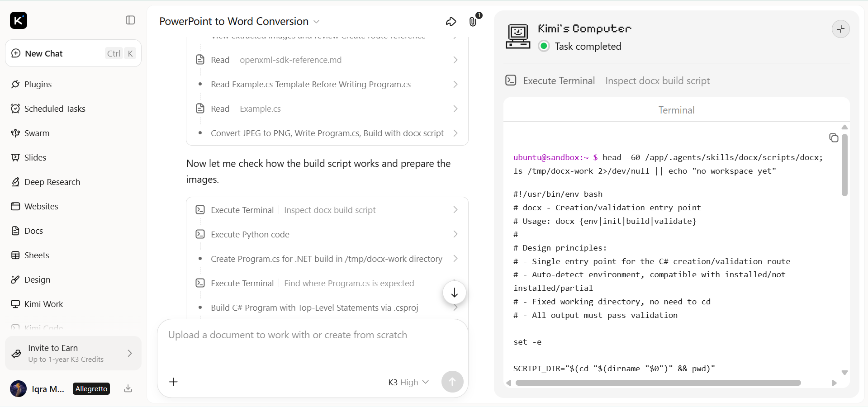
Task: Open the attachments paperclip icon
Action: click(473, 22)
